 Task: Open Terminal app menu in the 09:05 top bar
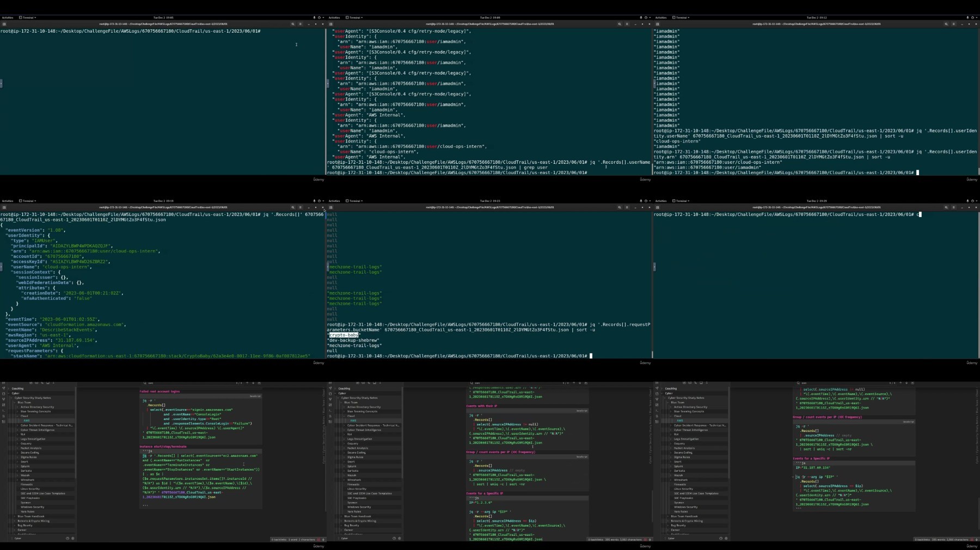point(27,17)
